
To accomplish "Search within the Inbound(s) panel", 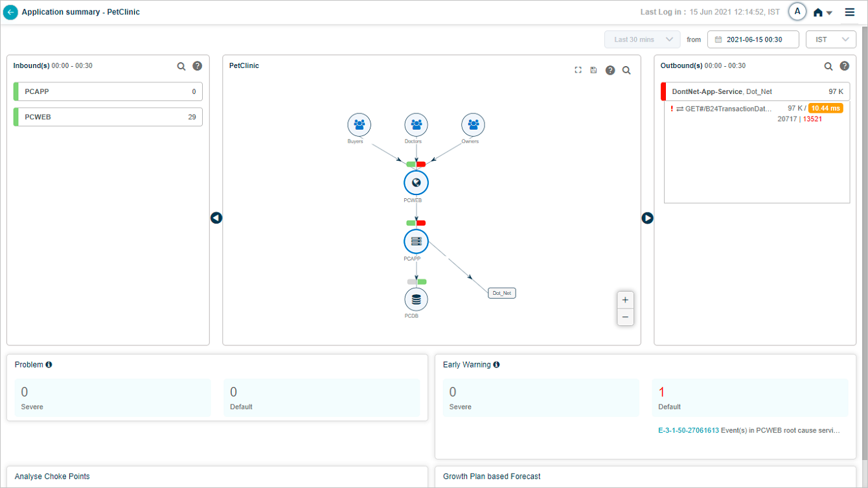I will (181, 66).
